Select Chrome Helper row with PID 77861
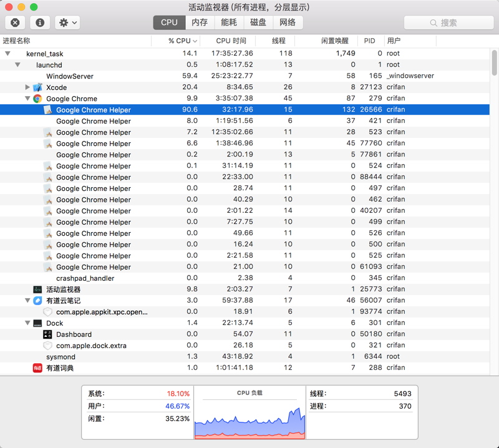Viewport: 499px width, 448px height. (x=245, y=155)
